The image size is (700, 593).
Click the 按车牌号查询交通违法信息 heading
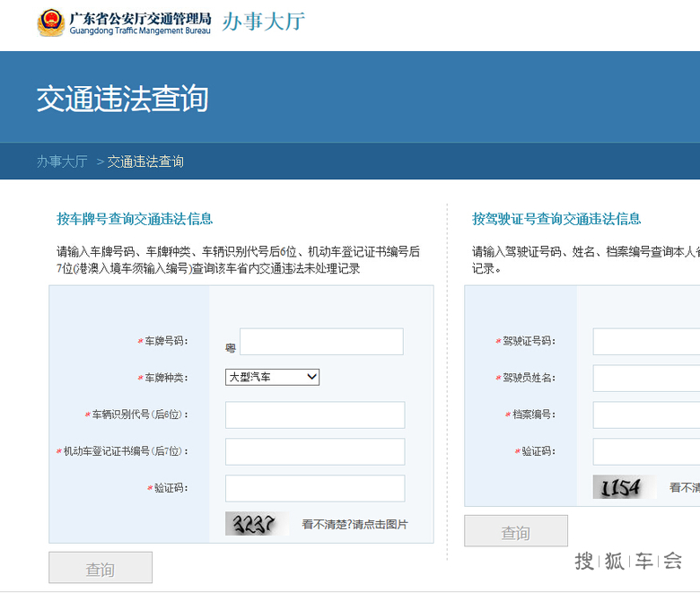coord(135,219)
